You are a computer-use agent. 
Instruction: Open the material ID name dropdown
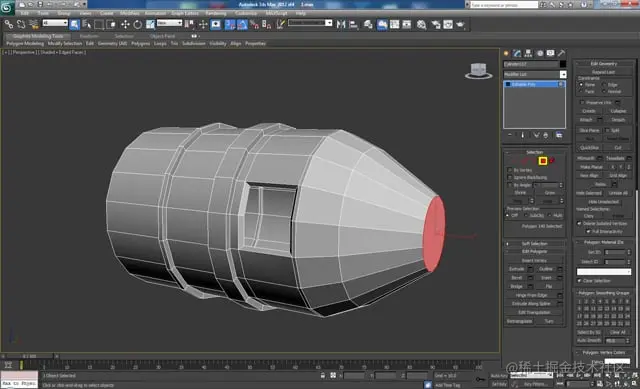pyautogui.click(x=604, y=272)
